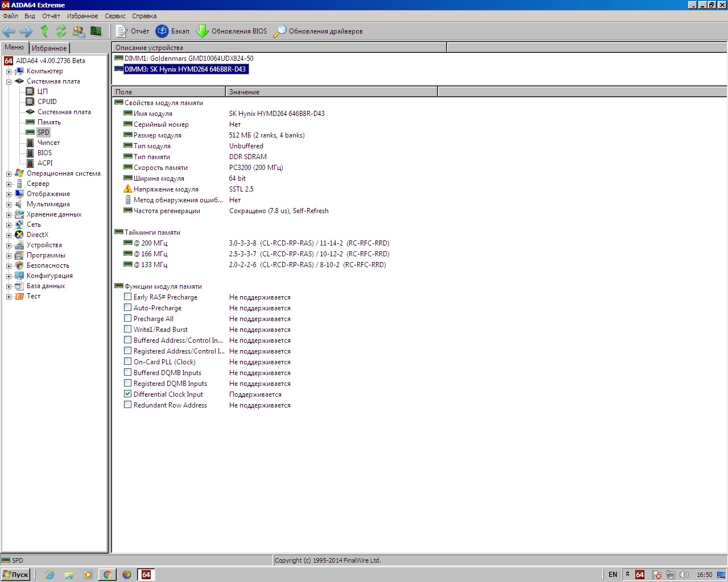
Task: Select the DIMM1 Goldenmars module row
Action: 189,59
